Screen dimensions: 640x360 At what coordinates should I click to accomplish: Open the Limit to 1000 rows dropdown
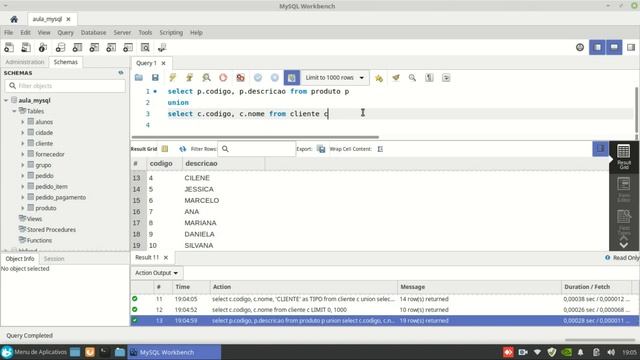(x=335, y=78)
